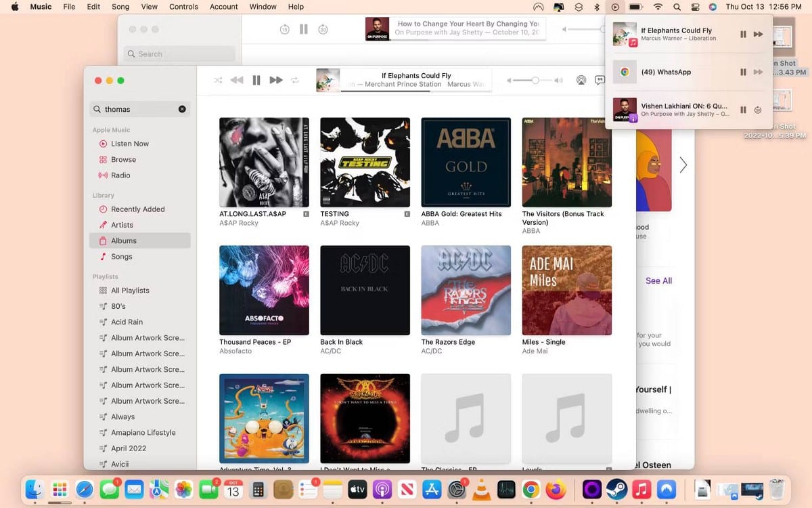
Task: Open Control Center from the menu bar
Action: (695, 7)
